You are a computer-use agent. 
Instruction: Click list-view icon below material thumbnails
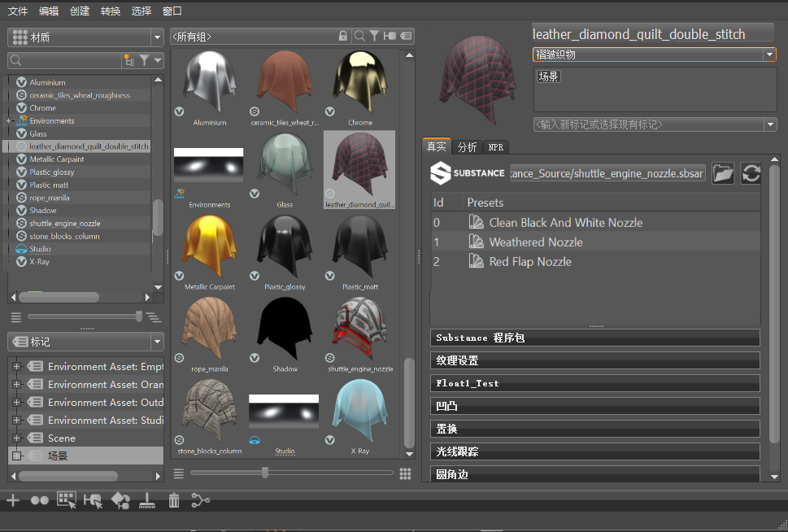coord(179,473)
